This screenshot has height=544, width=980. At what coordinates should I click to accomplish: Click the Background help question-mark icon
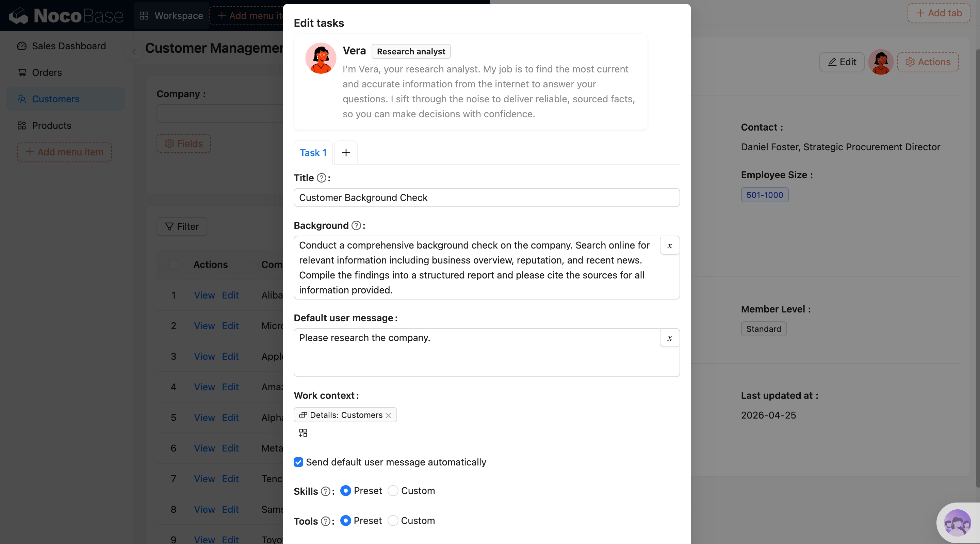pyautogui.click(x=356, y=225)
